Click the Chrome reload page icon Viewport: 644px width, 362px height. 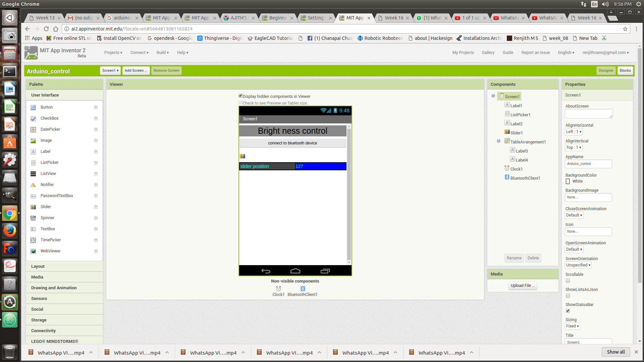click(46, 29)
